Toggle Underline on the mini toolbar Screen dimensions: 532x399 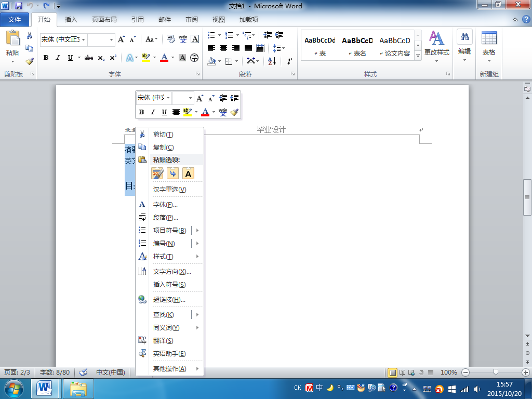(x=164, y=112)
